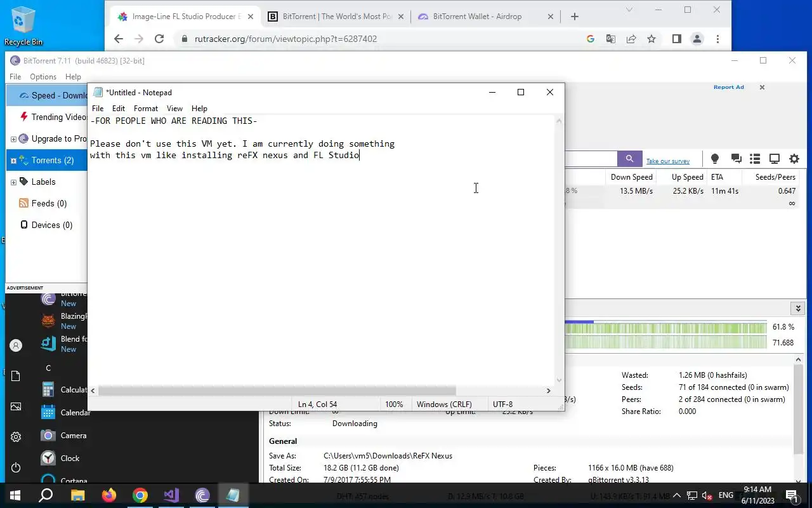Sort torrents by Down Speed column
This screenshot has width=812, height=508.
[x=631, y=177]
